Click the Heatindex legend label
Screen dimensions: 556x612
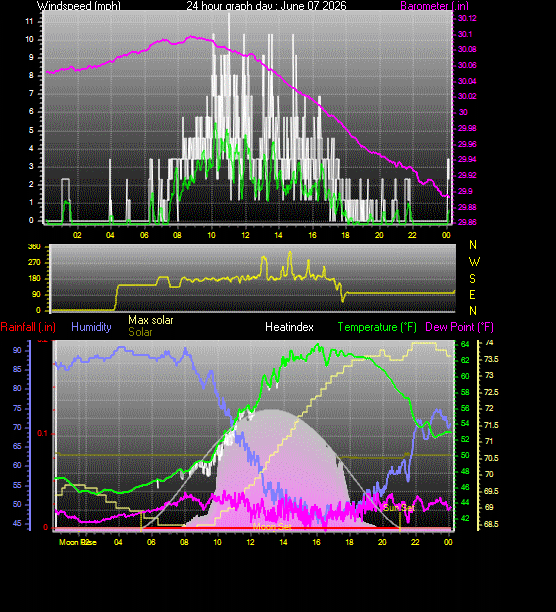coord(289,327)
